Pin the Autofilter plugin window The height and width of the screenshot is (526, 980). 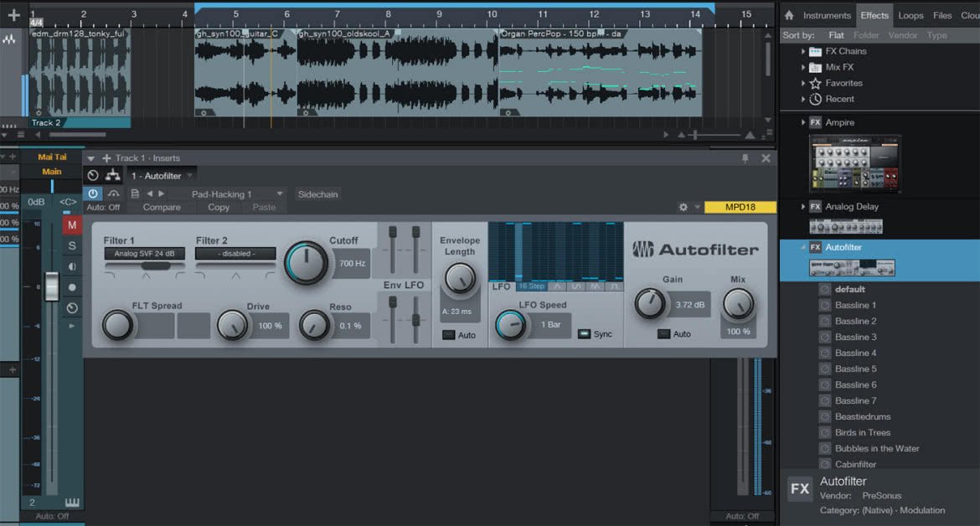click(745, 158)
